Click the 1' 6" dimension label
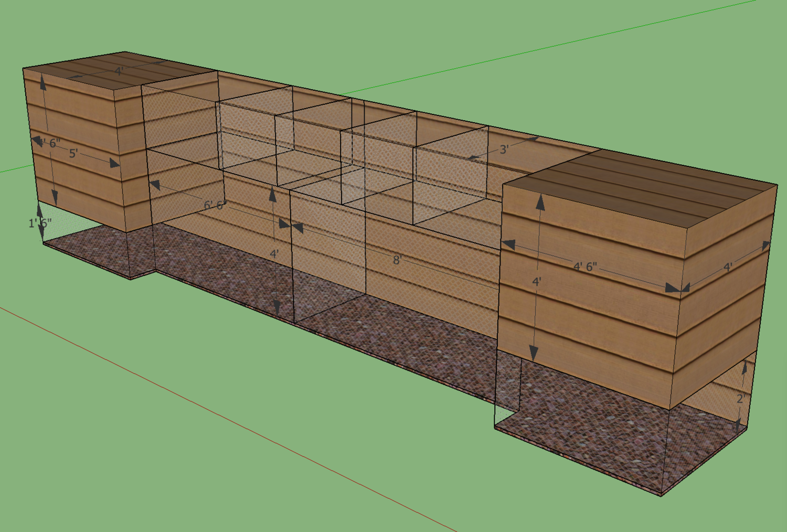This screenshot has width=787, height=532. coord(40,223)
